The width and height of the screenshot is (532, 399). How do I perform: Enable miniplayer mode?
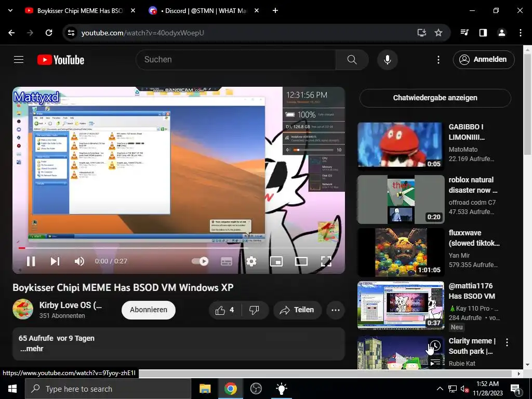click(276, 261)
